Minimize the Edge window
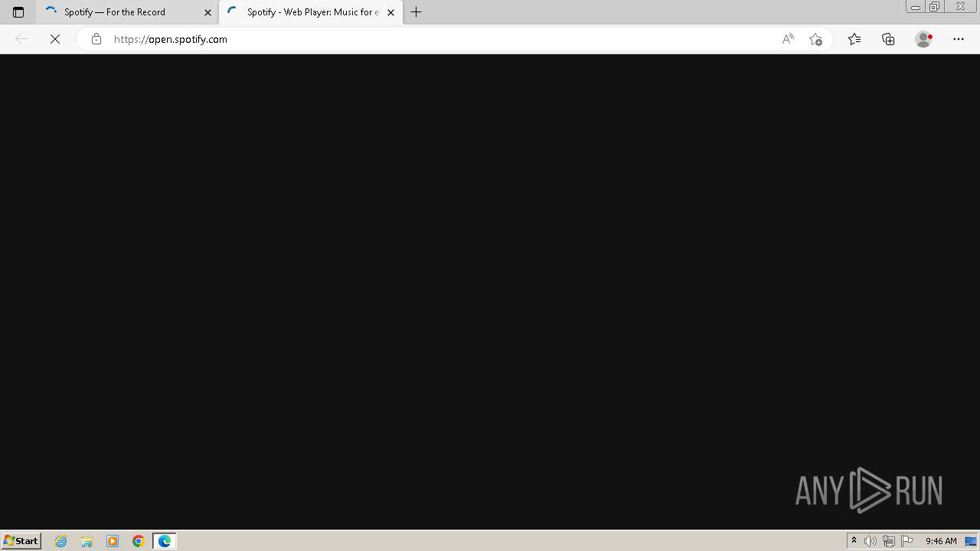 915,7
